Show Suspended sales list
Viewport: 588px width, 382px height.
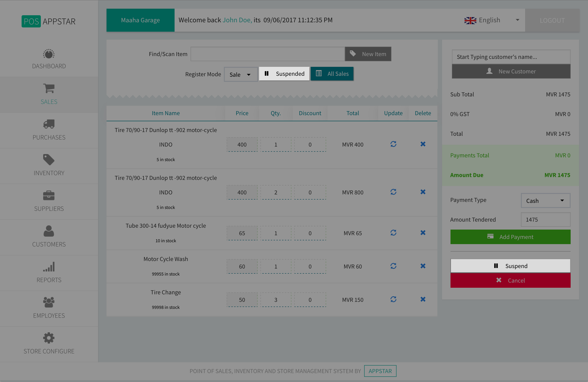coord(284,74)
